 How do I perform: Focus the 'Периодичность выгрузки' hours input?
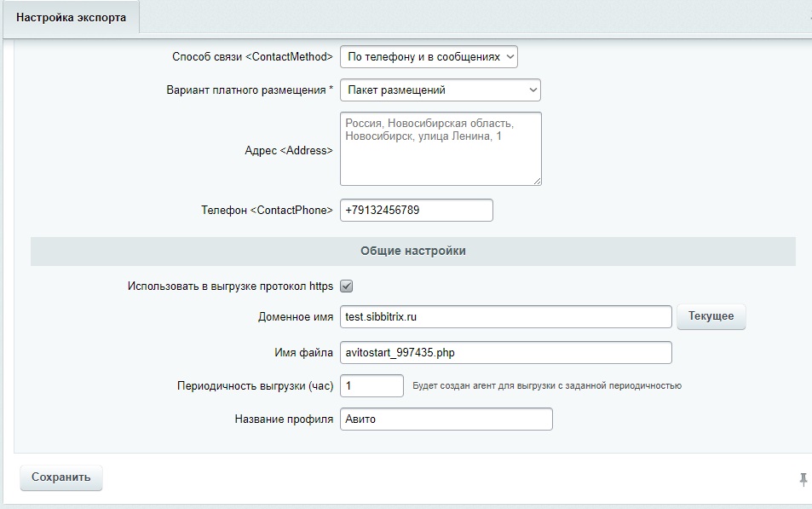point(371,385)
